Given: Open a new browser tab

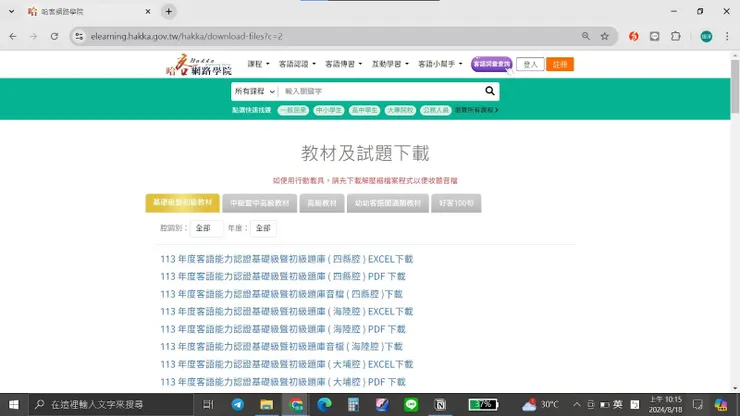Looking at the screenshot, I should coord(168,12).
